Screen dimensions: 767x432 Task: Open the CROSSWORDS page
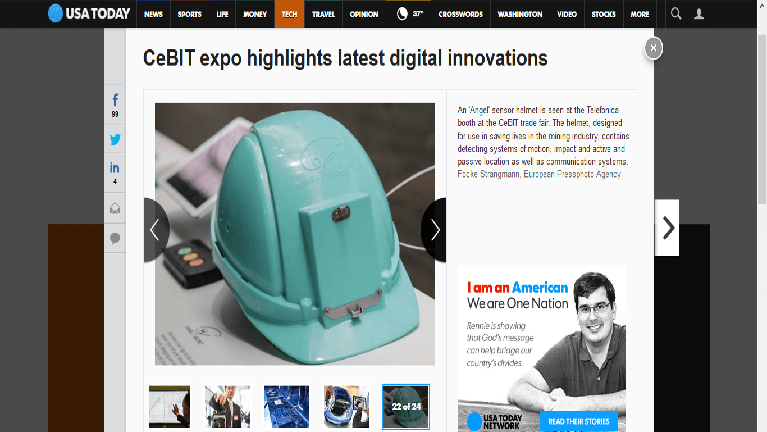460,14
